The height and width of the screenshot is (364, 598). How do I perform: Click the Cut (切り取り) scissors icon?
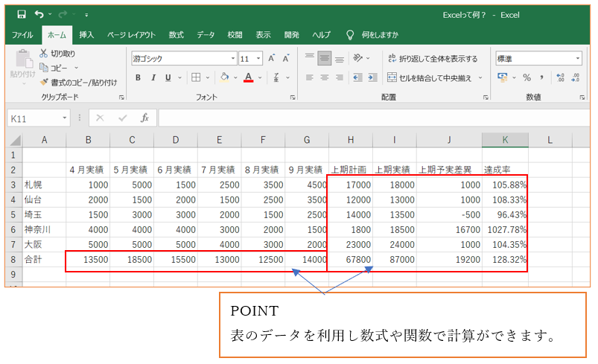(x=44, y=54)
